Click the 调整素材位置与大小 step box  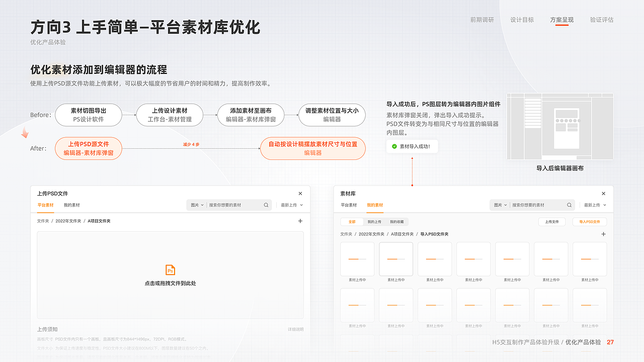(x=332, y=115)
